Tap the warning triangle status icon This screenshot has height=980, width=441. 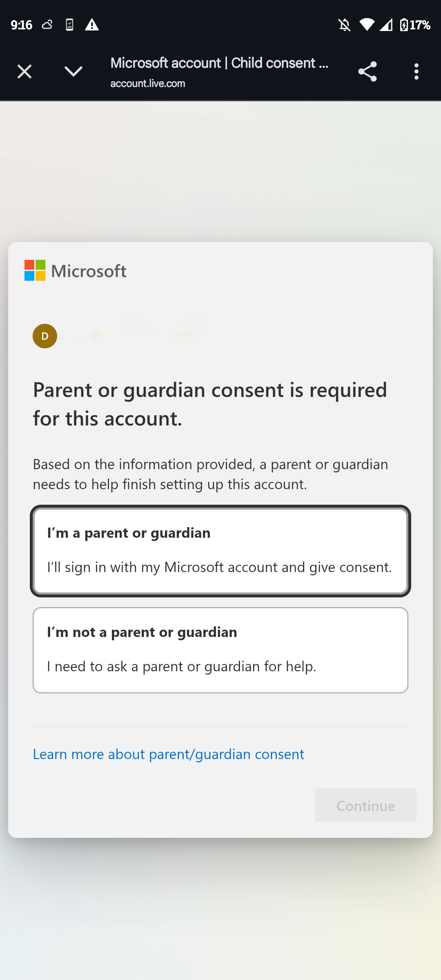92,25
